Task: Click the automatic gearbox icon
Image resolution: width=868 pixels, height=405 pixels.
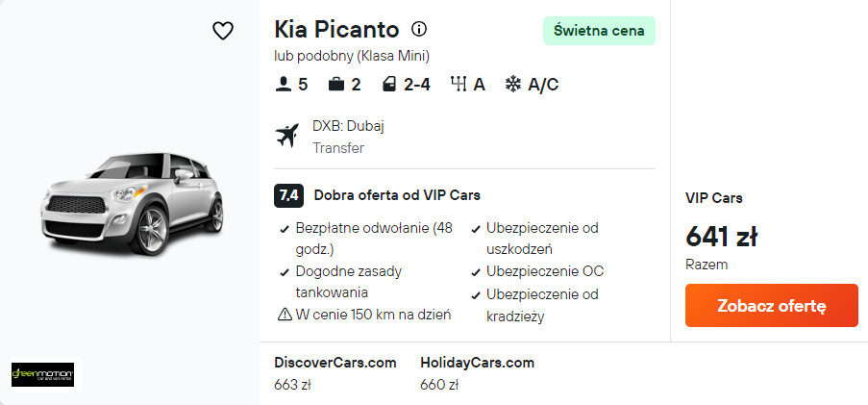Action: pyautogui.click(x=459, y=85)
